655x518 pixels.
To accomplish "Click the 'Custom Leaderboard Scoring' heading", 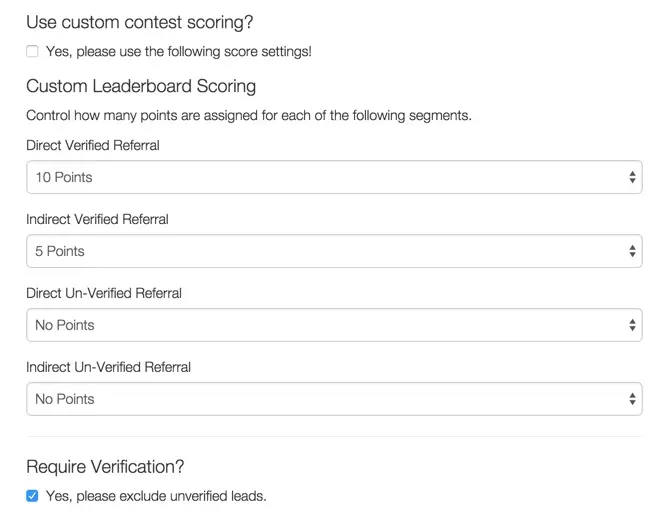I will click(x=141, y=86).
